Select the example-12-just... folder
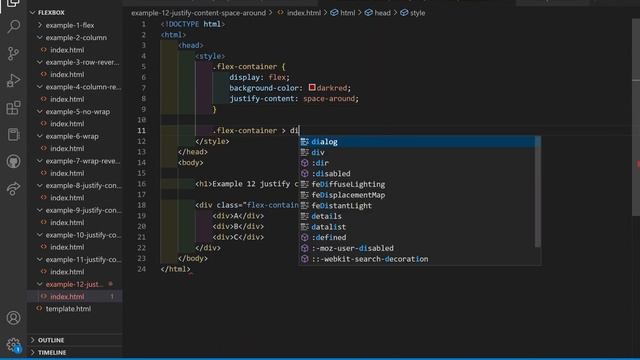Image resolution: width=640 pixels, height=360 pixels. [x=75, y=284]
